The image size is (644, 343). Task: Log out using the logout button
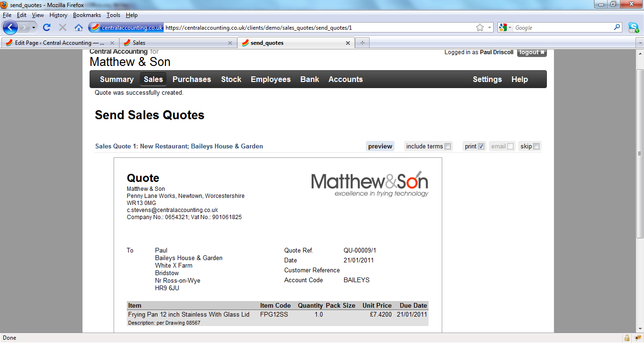532,52
